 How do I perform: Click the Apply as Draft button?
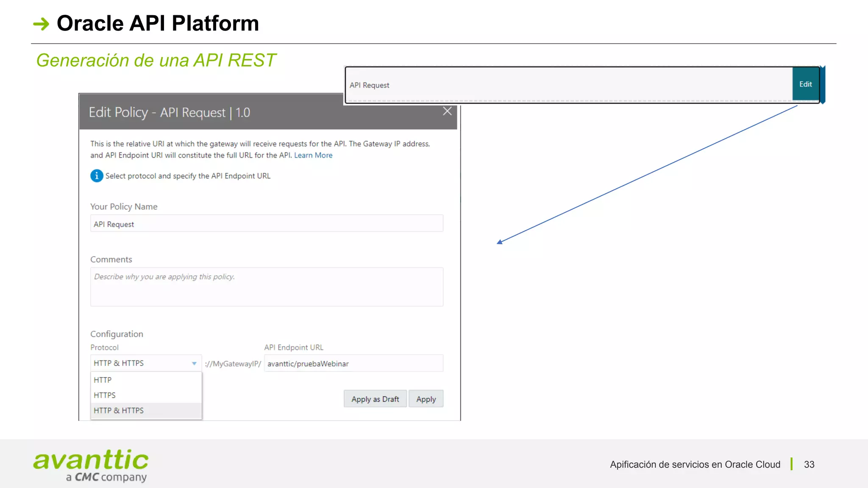pyautogui.click(x=375, y=399)
